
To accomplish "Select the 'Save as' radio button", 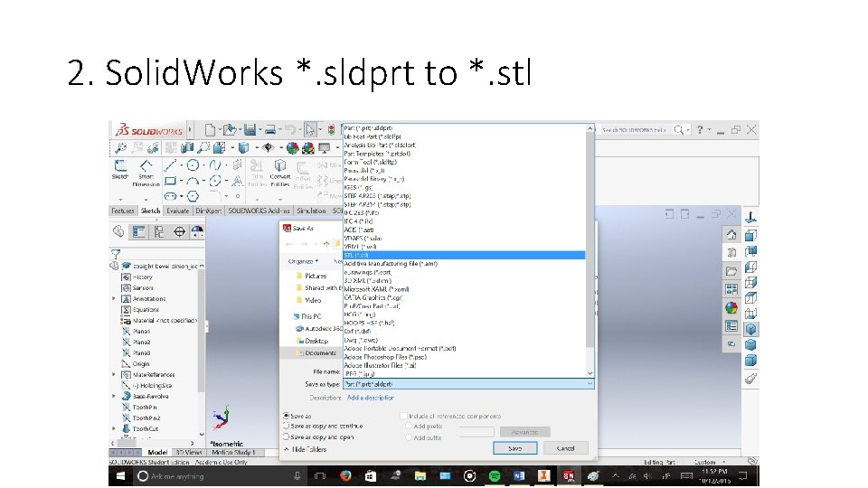I will 287,416.
